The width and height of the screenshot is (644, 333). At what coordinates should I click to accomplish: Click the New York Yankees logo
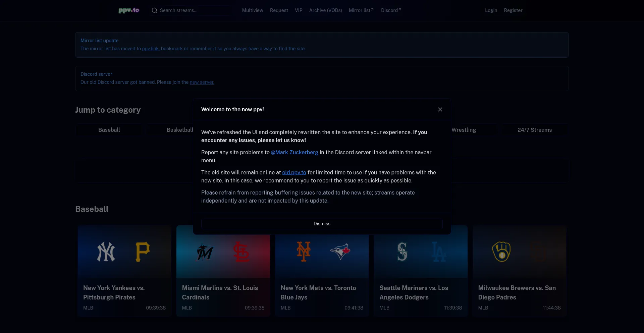point(106,252)
